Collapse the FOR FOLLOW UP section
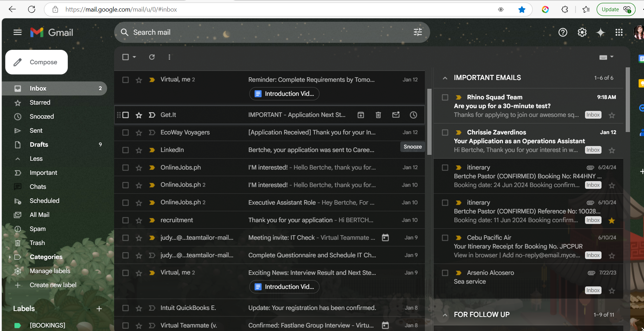644x331 pixels. click(x=445, y=315)
